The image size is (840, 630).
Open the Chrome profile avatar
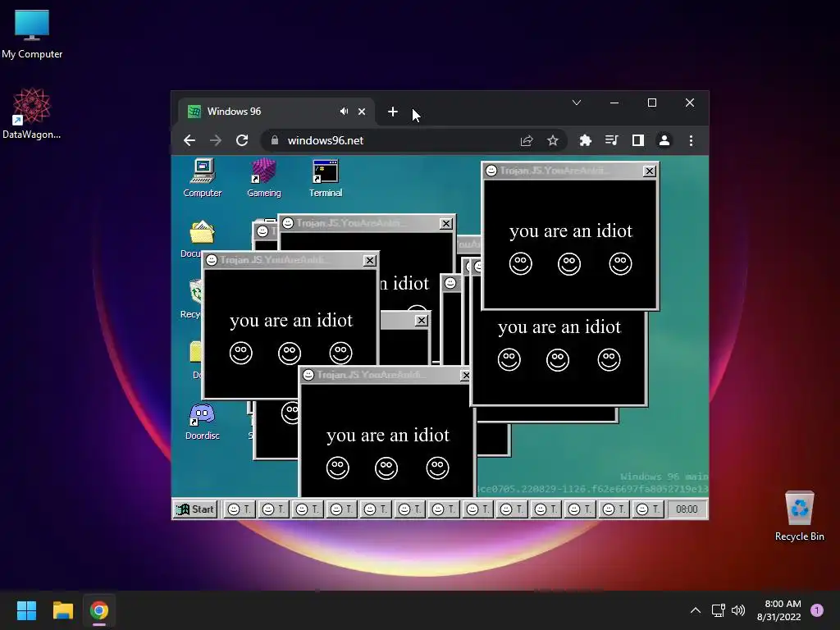(664, 140)
